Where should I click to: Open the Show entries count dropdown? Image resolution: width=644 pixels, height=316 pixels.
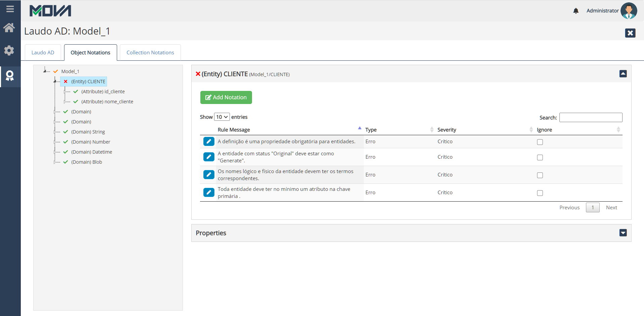tap(222, 117)
